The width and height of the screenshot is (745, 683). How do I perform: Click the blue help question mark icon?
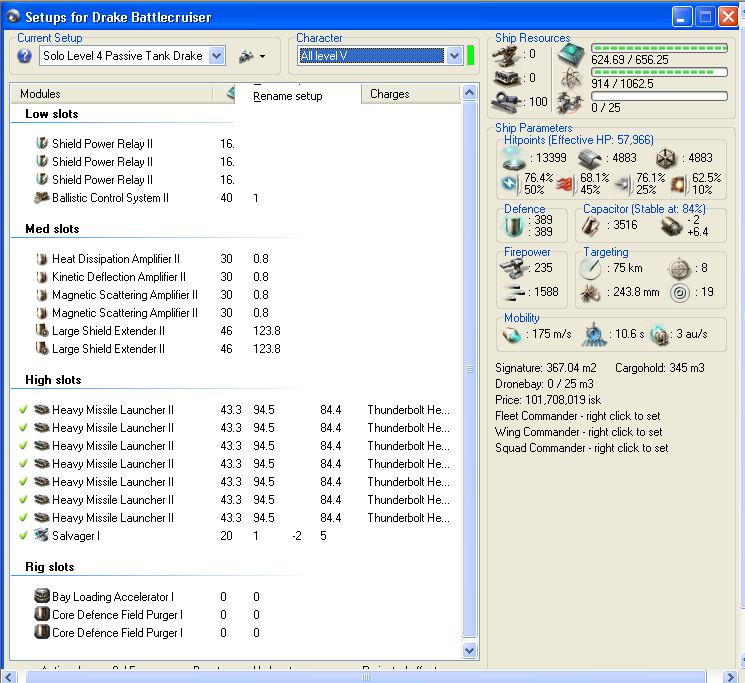coord(24,56)
